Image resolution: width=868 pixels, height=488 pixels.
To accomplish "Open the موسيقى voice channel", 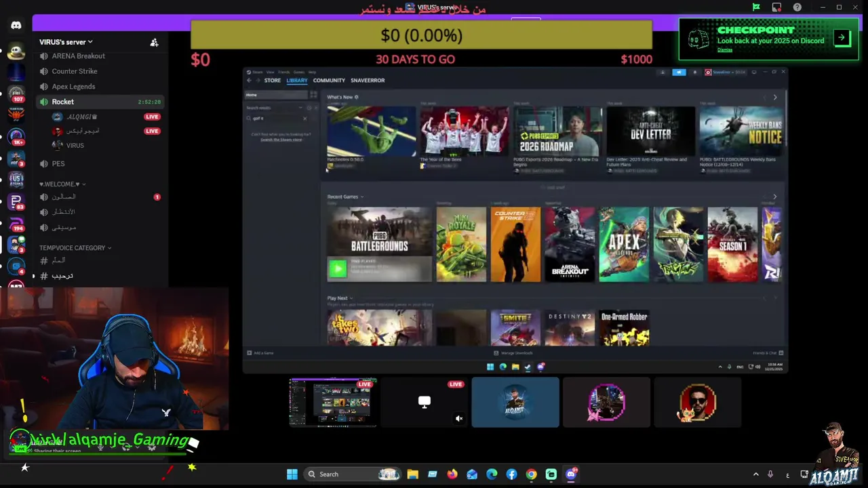I will [100, 228].
